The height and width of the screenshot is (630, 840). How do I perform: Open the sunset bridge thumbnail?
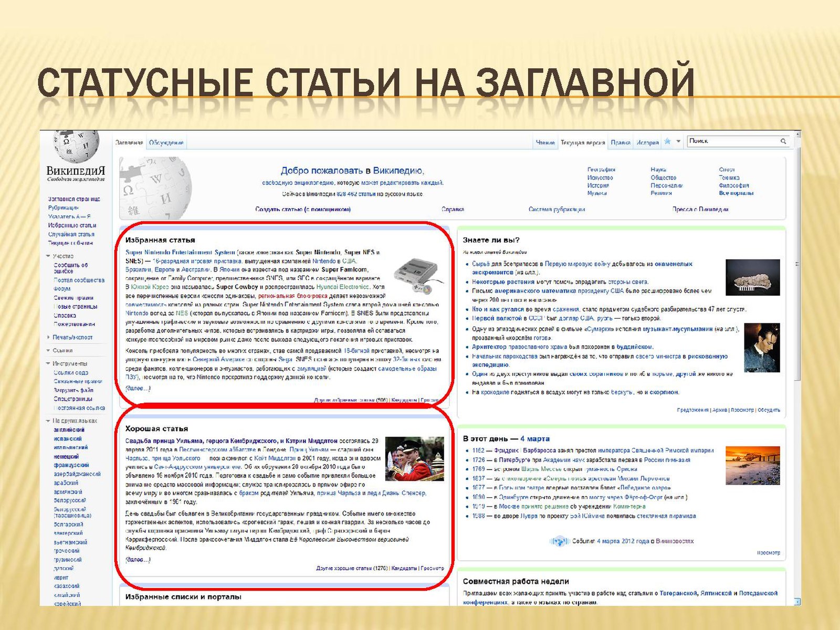click(x=752, y=465)
